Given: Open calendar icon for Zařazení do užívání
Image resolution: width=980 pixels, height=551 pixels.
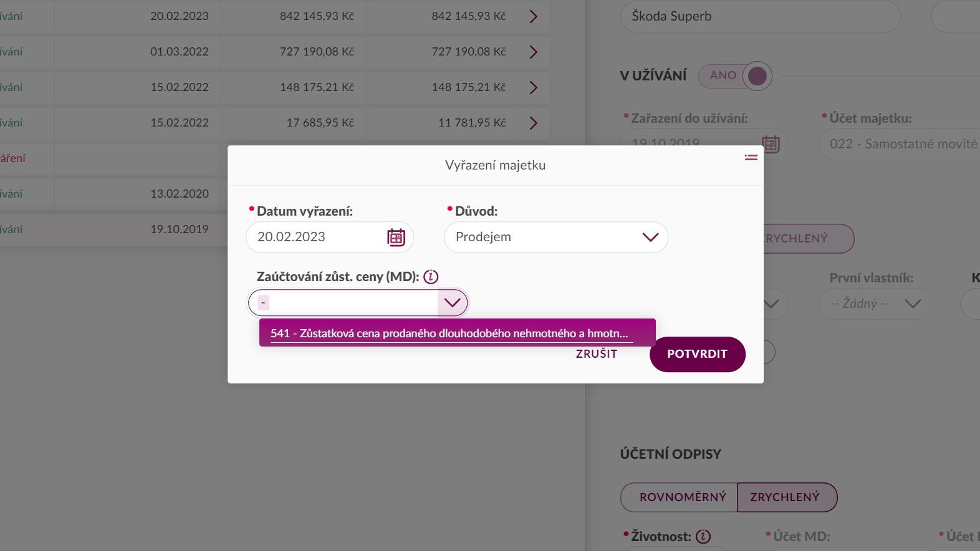Looking at the screenshot, I should (771, 144).
